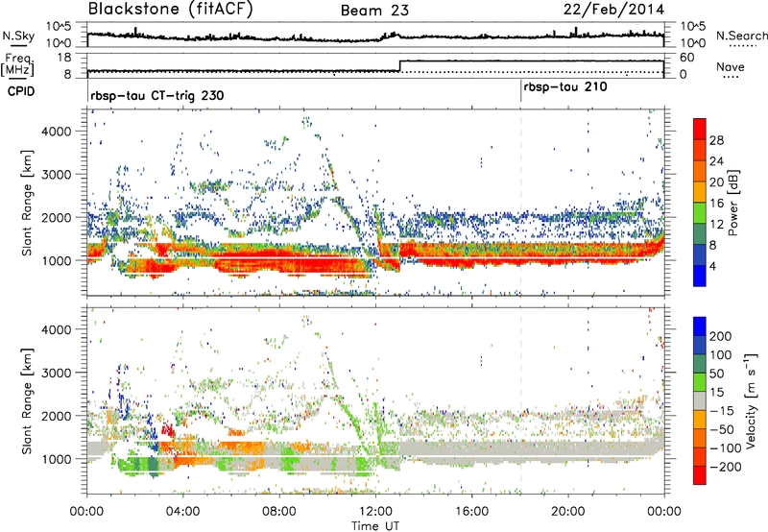The width and height of the screenshot is (768, 532).
Task: Click the Power [dB] colorbar label
Action: pos(732,203)
